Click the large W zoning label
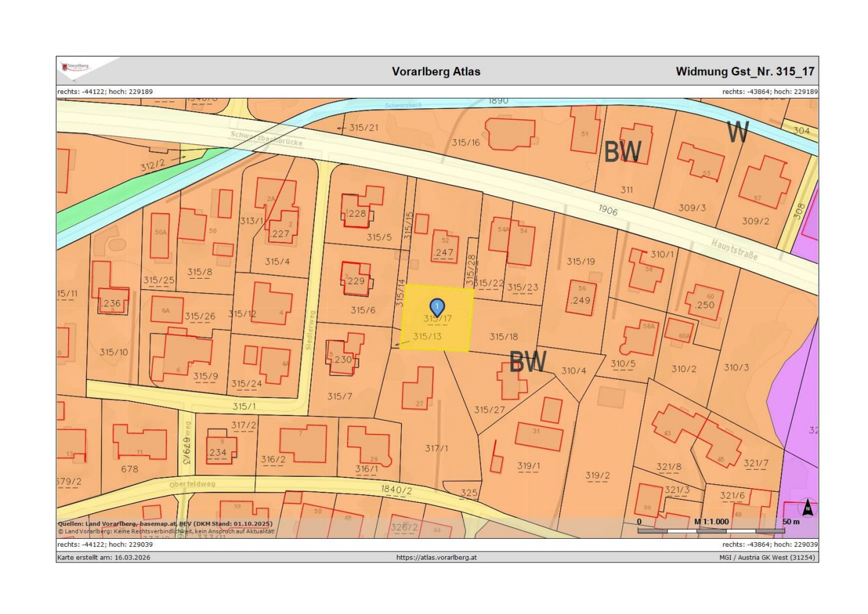The image size is (868, 614). [x=738, y=133]
